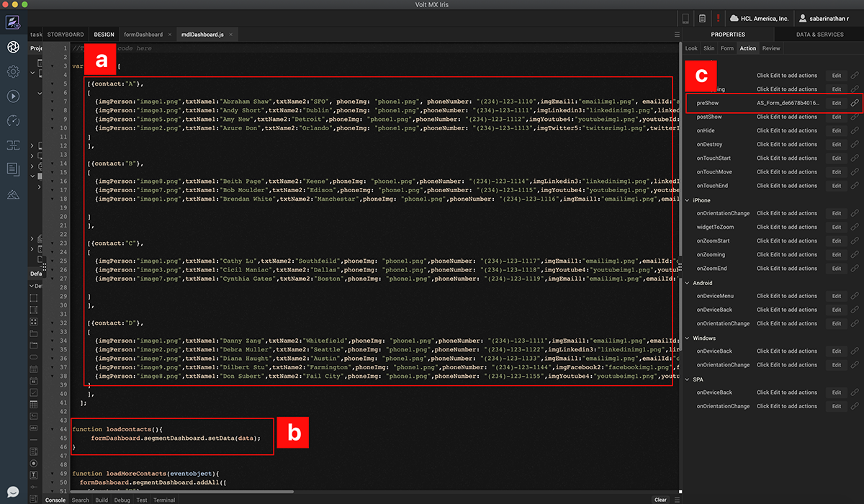864x504 pixels.
Task: Click Edit button for preShow action
Action: click(x=836, y=103)
